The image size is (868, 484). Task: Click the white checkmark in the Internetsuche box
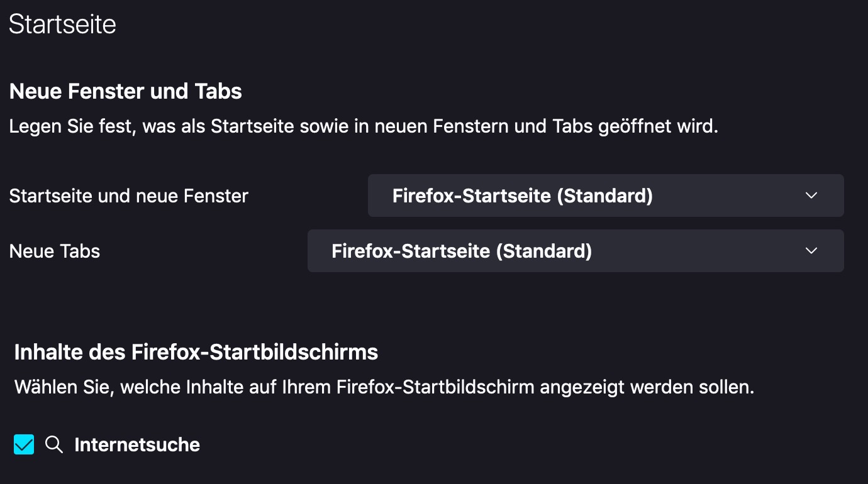(24, 445)
